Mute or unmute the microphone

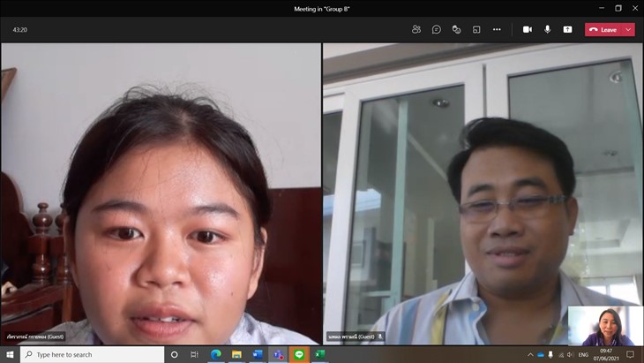coord(547,29)
